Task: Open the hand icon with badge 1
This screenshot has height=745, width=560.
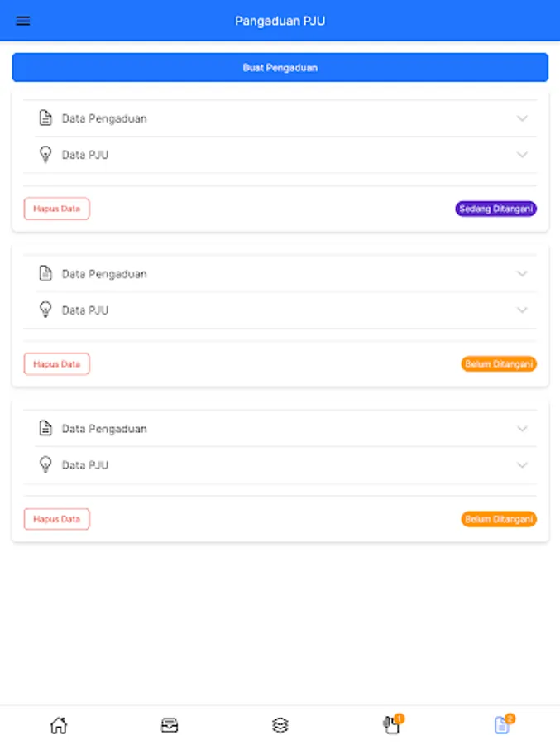Action: click(x=391, y=725)
